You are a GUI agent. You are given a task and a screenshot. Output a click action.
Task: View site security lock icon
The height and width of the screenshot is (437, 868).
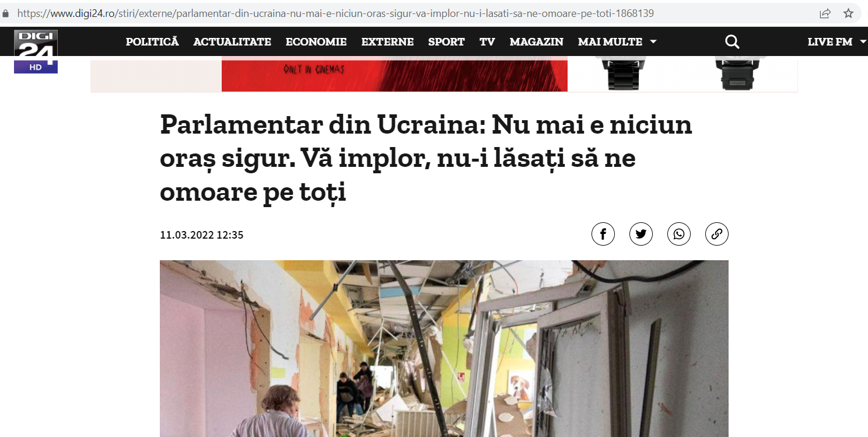point(6,13)
